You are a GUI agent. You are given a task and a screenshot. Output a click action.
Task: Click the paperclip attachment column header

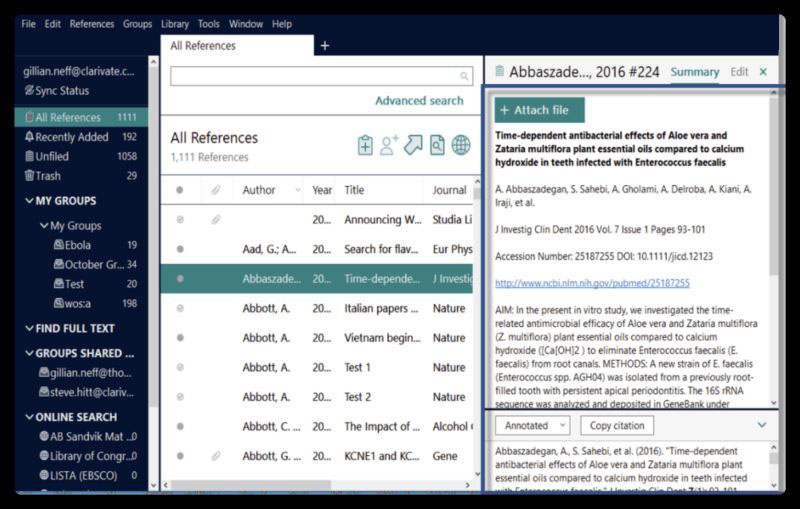[216, 190]
